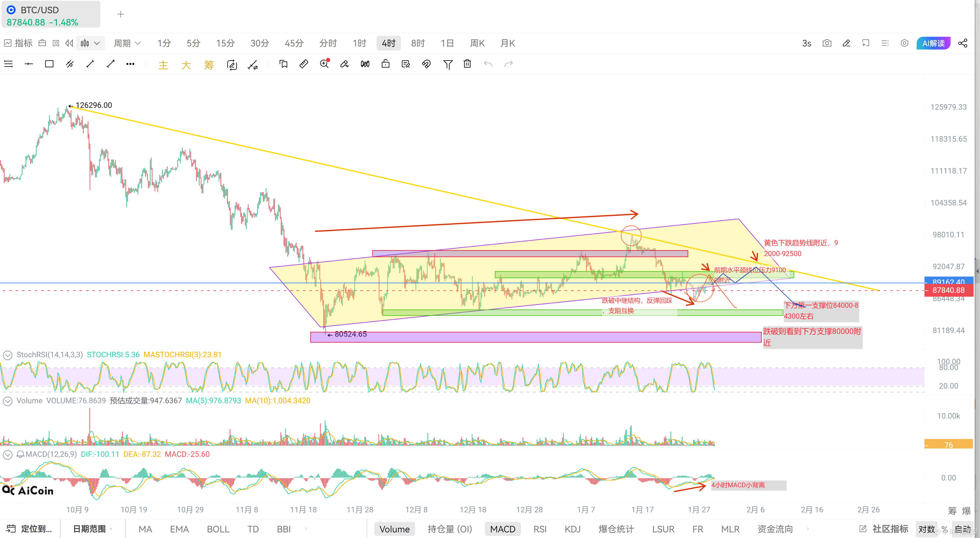This screenshot has width=980, height=538.
Task: Collapse the StochRSI indicator panel
Action: coord(8,355)
